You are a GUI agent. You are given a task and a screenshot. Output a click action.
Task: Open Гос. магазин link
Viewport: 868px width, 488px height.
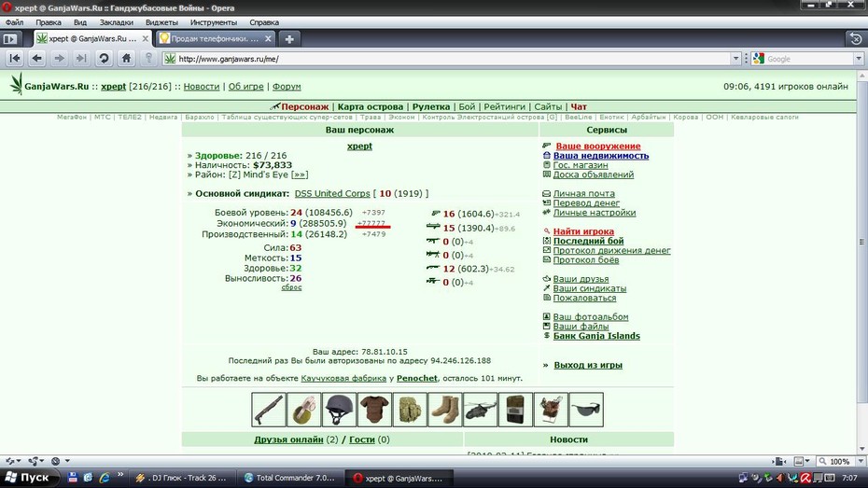[x=581, y=165]
